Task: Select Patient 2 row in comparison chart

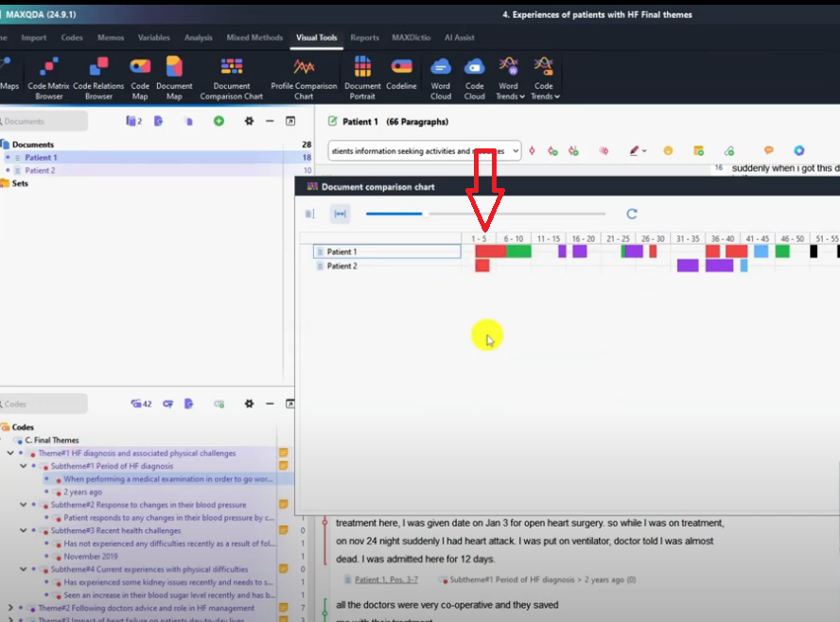Action: (387, 266)
